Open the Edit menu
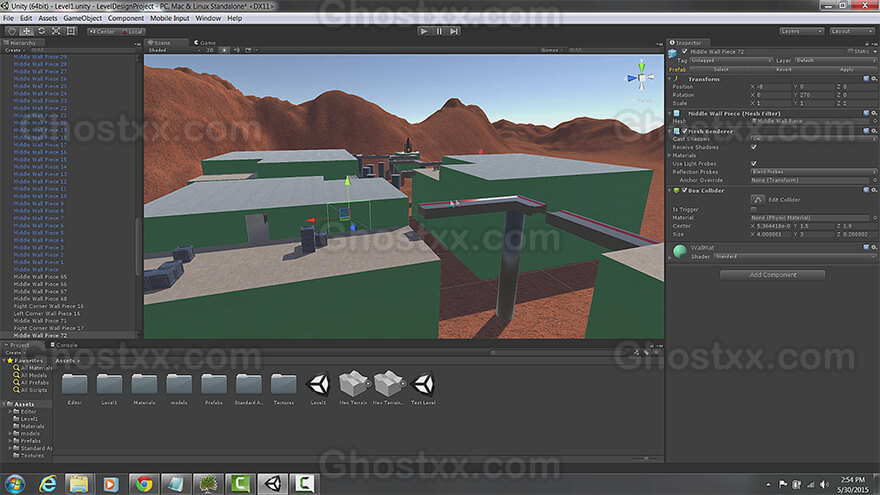This screenshot has height=495, width=880. coord(26,19)
